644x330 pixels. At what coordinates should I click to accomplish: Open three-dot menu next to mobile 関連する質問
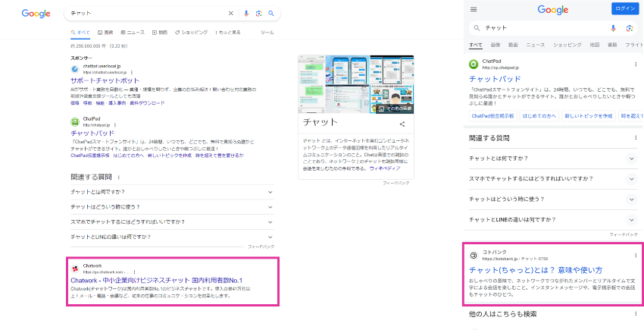tap(636, 138)
